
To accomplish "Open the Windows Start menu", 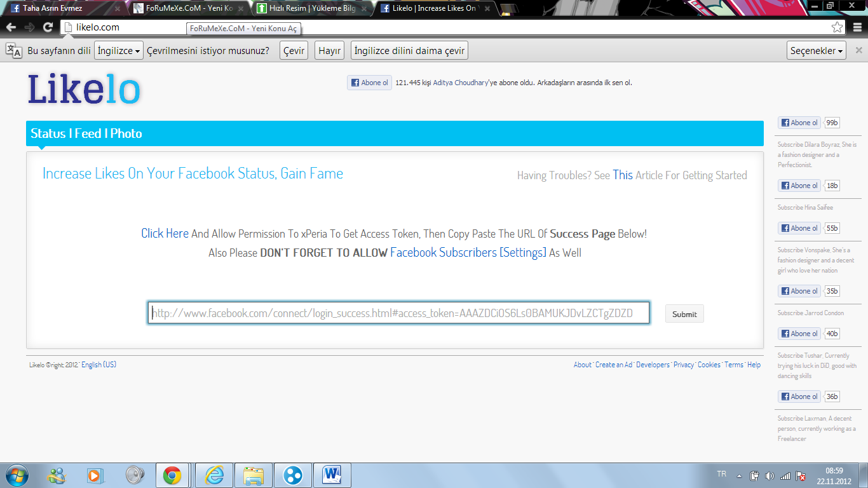I will 17,475.
